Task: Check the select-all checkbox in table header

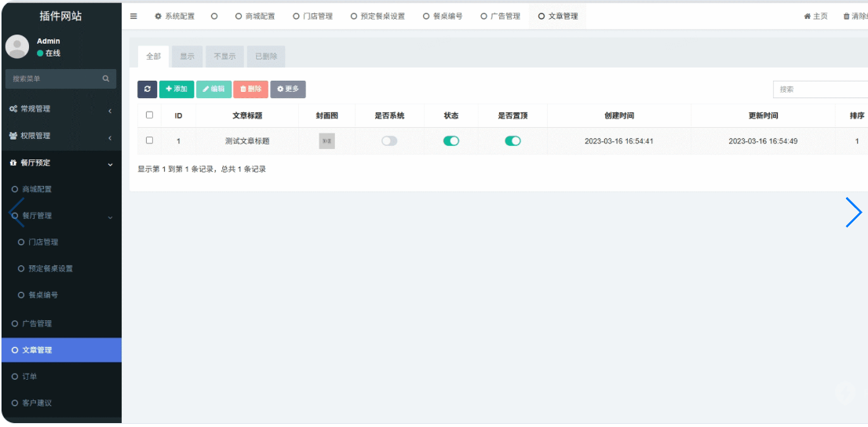Action: 149,115
